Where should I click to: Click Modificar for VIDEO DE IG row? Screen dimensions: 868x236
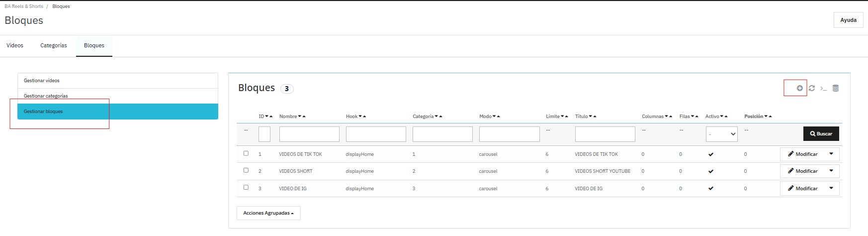pyautogui.click(x=802, y=189)
